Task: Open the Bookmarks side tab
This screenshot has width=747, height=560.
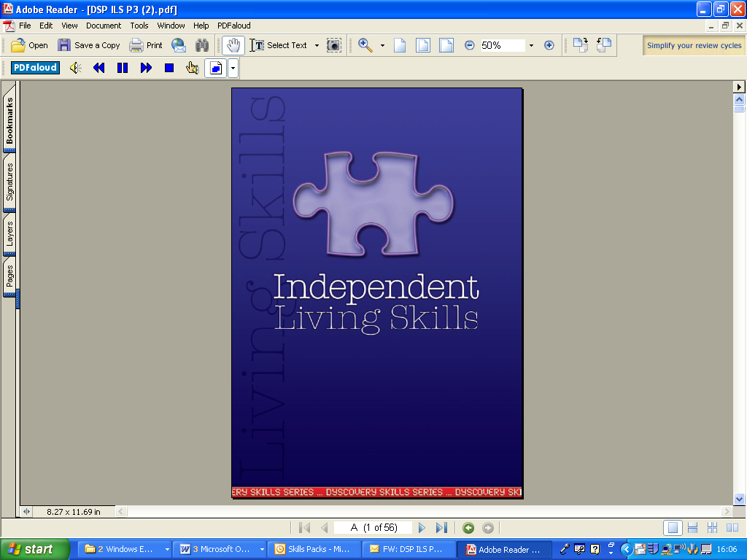Action: point(10,120)
